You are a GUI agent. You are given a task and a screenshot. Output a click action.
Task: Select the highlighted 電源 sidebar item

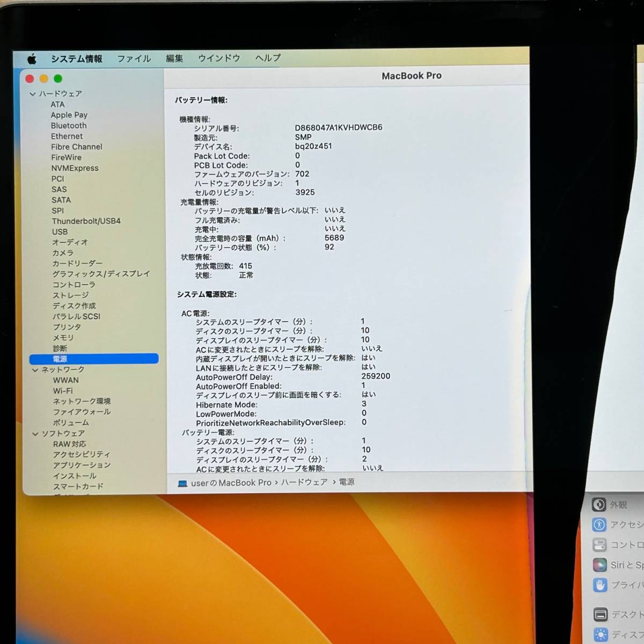(94, 359)
